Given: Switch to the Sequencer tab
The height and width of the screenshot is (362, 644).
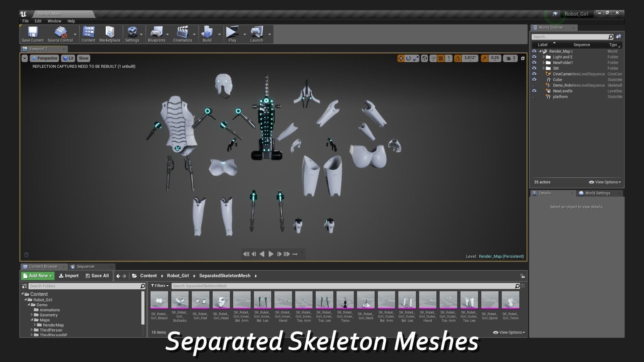Looking at the screenshot, I should (86, 266).
